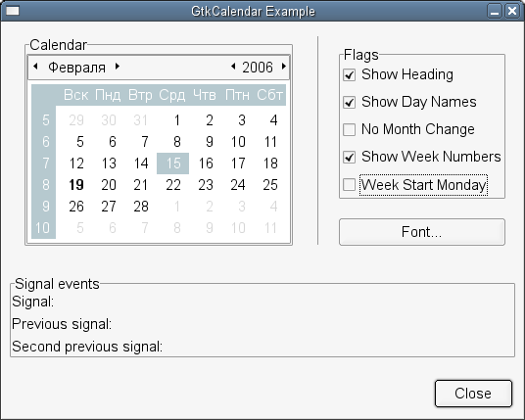The width and height of the screenshot is (525, 420).
Task: Decrease year with arrow before 2006
Action: (x=233, y=67)
